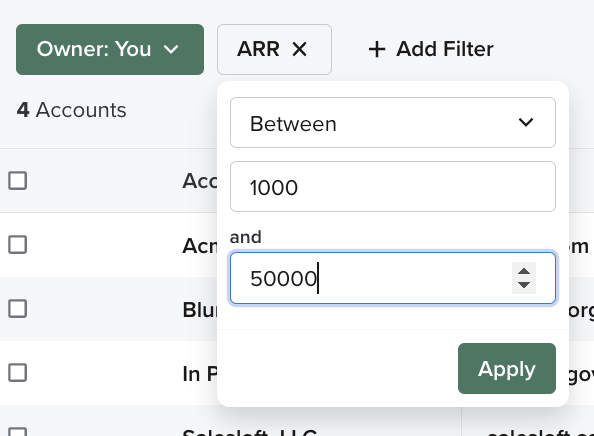
Task: Decrease maximum value with down stepper arrow
Action: (x=524, y=284)
